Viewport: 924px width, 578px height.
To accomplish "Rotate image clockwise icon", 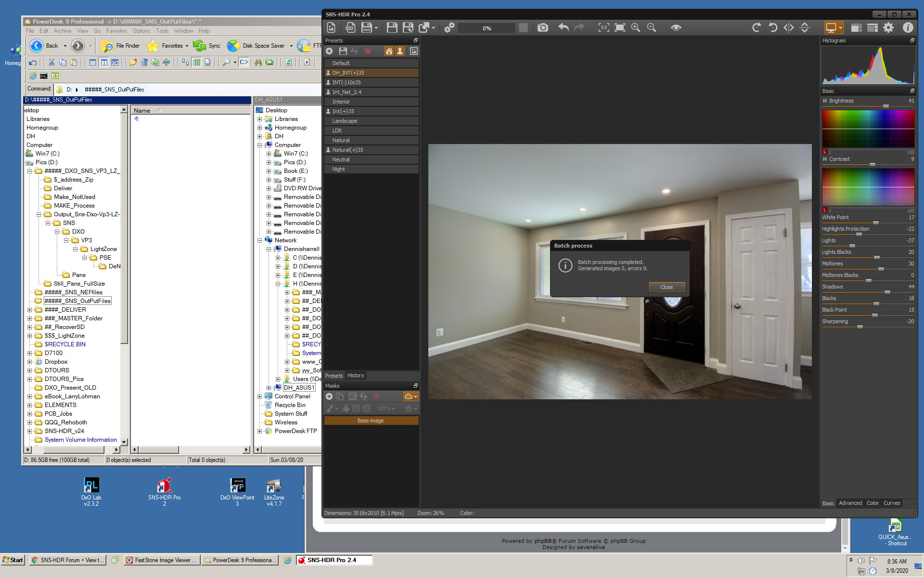I will (757, 28).
